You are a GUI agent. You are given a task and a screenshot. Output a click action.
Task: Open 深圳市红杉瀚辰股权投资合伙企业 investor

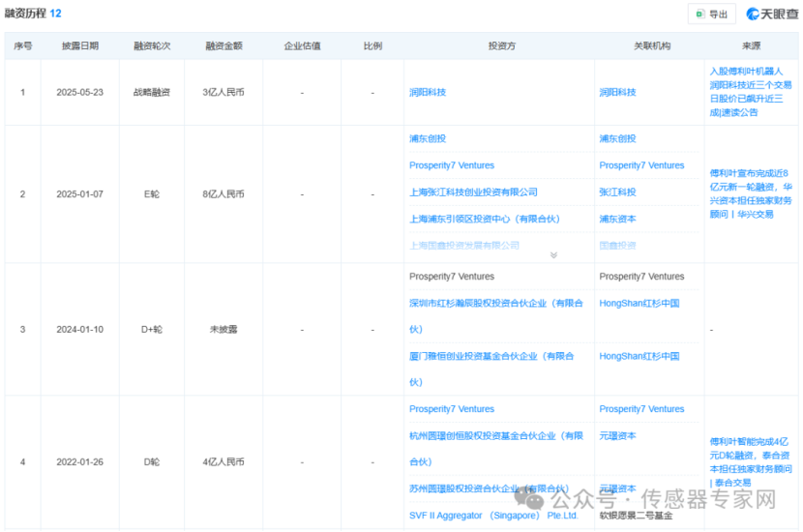point(495,304)
